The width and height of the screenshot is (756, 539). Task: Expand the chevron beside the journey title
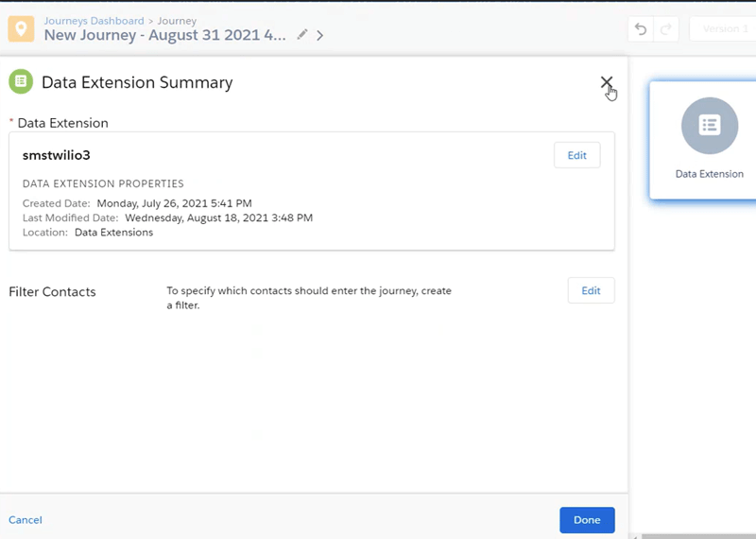click(x=320, y=36)
